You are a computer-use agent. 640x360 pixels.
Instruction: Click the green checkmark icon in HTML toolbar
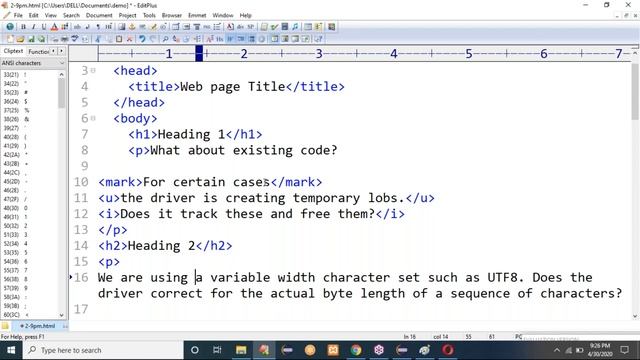[x=274, y=27]
